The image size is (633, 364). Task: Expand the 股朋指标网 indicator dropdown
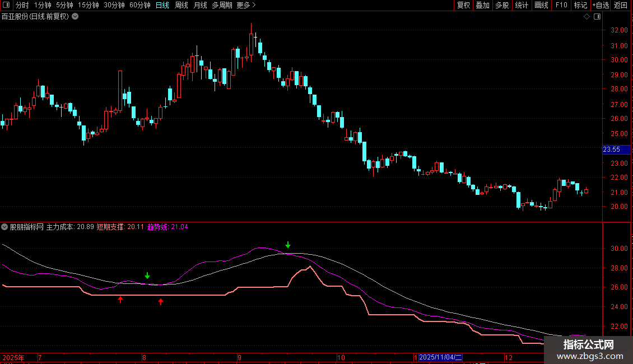click(5, 227)
